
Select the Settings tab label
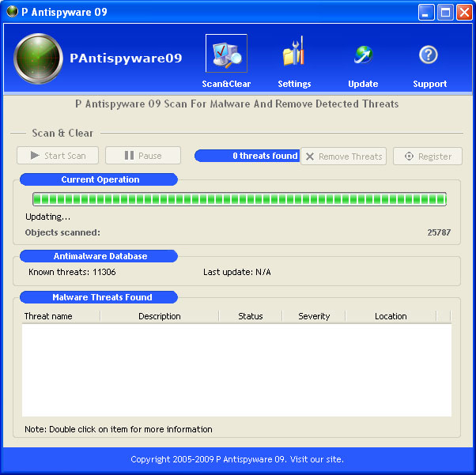[x=294, y=84]
